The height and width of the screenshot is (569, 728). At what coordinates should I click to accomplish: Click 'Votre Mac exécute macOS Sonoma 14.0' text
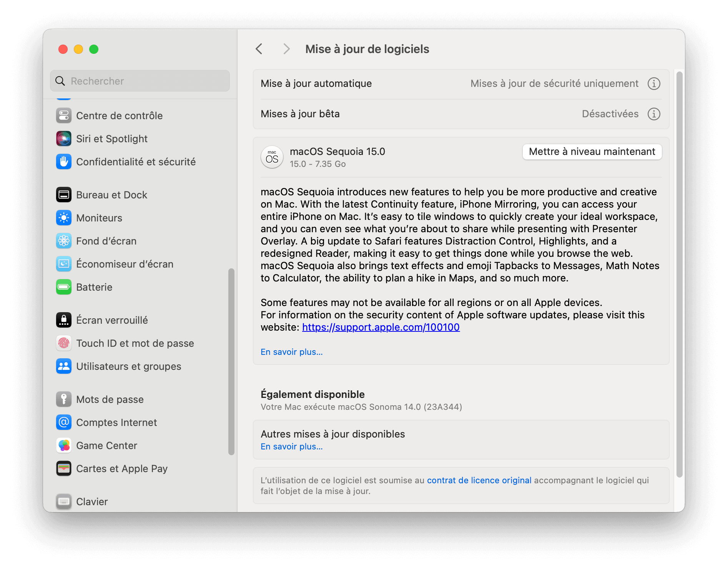361,407
